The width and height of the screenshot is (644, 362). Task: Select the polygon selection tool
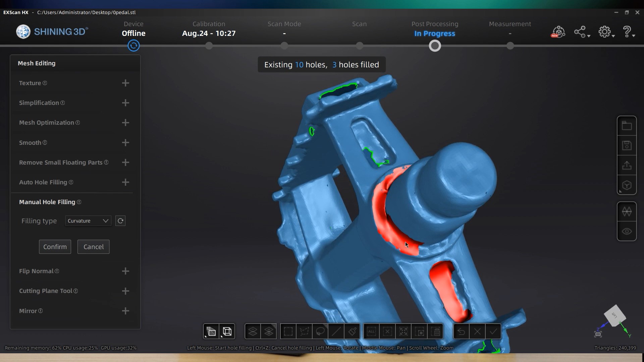pos(304,331)
